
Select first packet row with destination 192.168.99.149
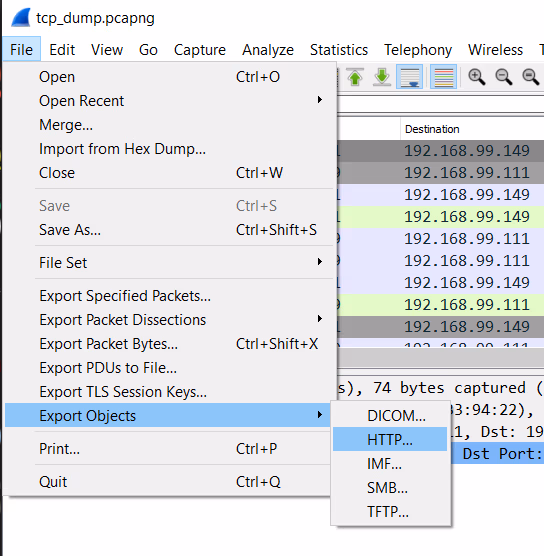pyautogui.click(x=440, y=151)
